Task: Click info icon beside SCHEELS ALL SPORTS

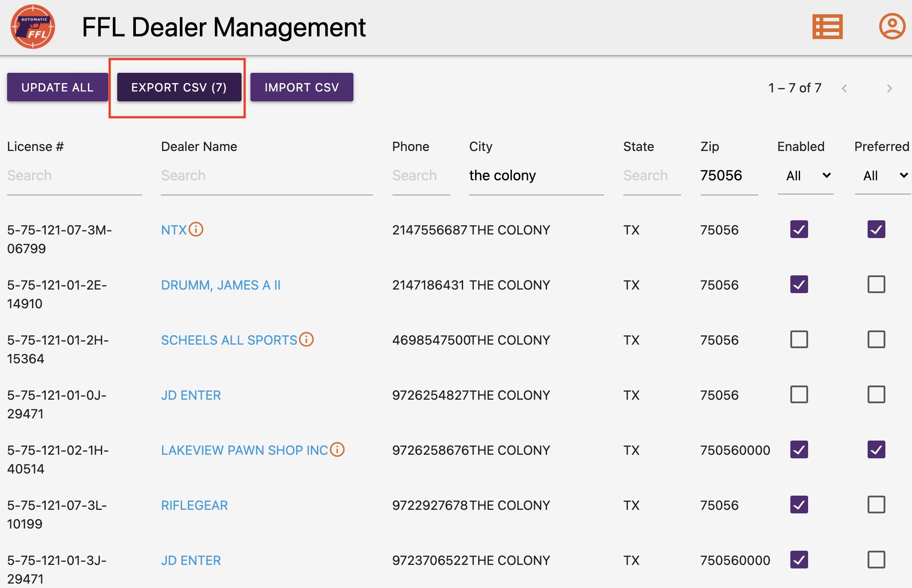Action: point(306,339)
